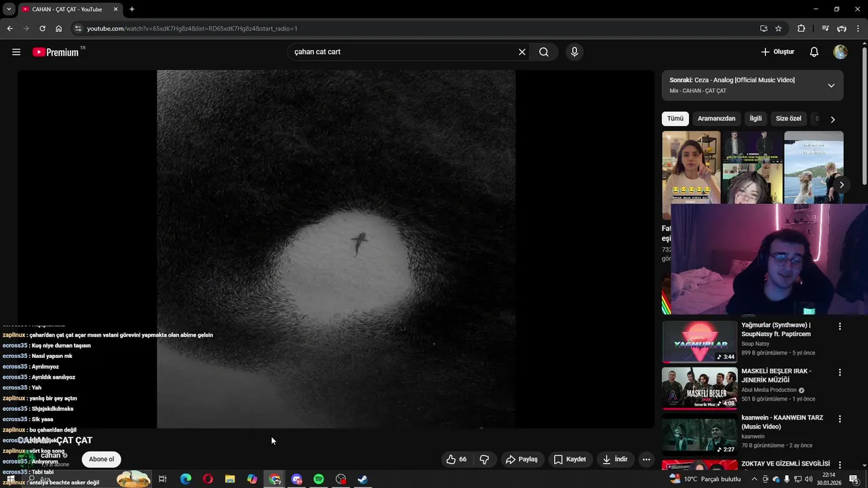Open a new browser tab

(132, 9)
